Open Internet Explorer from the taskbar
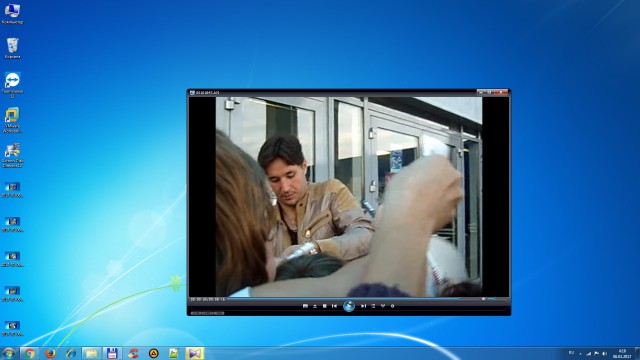Viewport: 640px width, 360px height. pos(71,353)
